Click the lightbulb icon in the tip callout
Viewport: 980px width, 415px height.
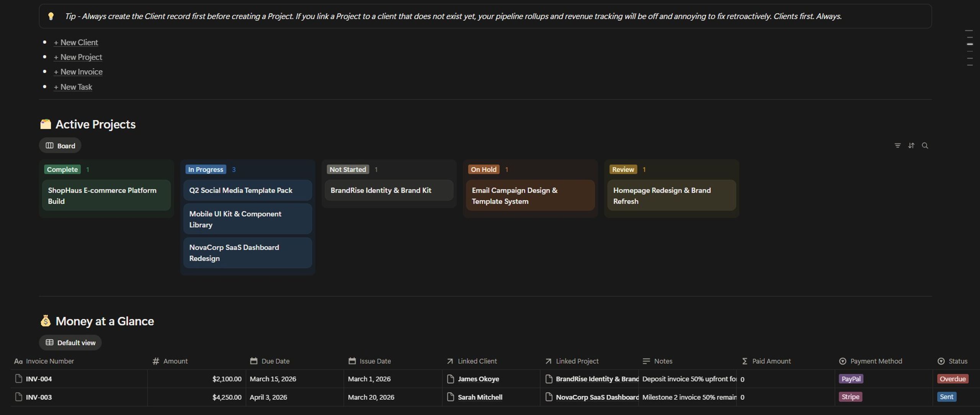click(x=51, y=16)
